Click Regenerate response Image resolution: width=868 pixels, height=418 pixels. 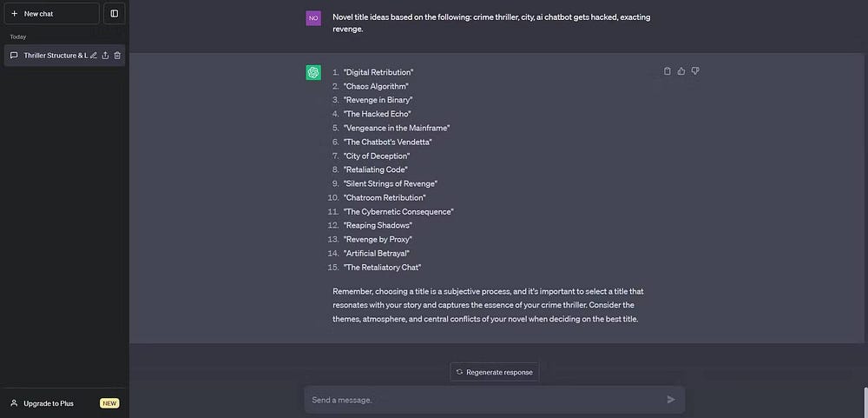[495, 372]
